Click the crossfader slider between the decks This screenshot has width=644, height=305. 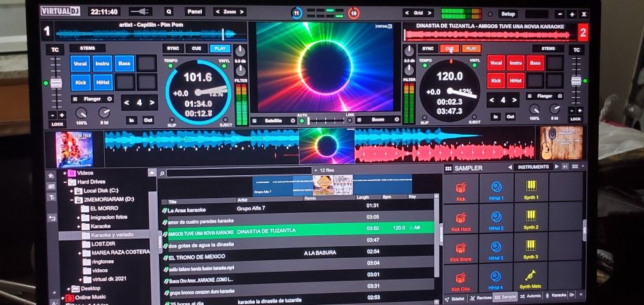tap(326, 120)
